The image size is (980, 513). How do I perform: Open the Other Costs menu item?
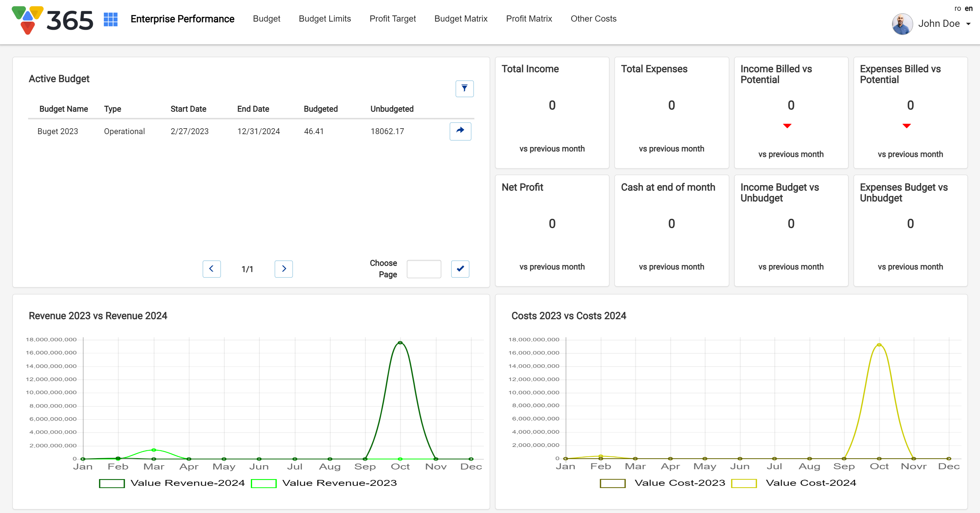[x=593, y=18]
